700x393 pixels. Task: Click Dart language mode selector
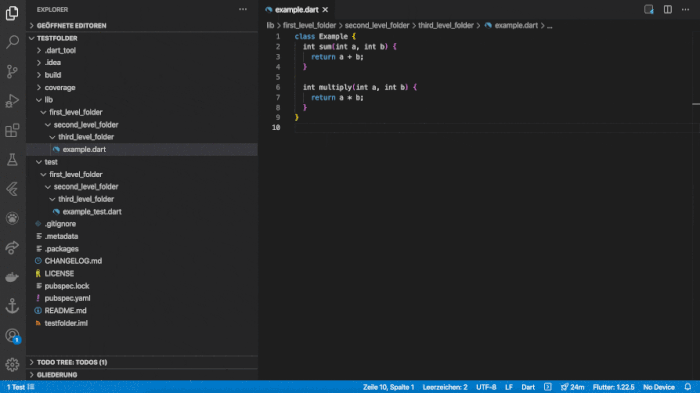[528, 387]
